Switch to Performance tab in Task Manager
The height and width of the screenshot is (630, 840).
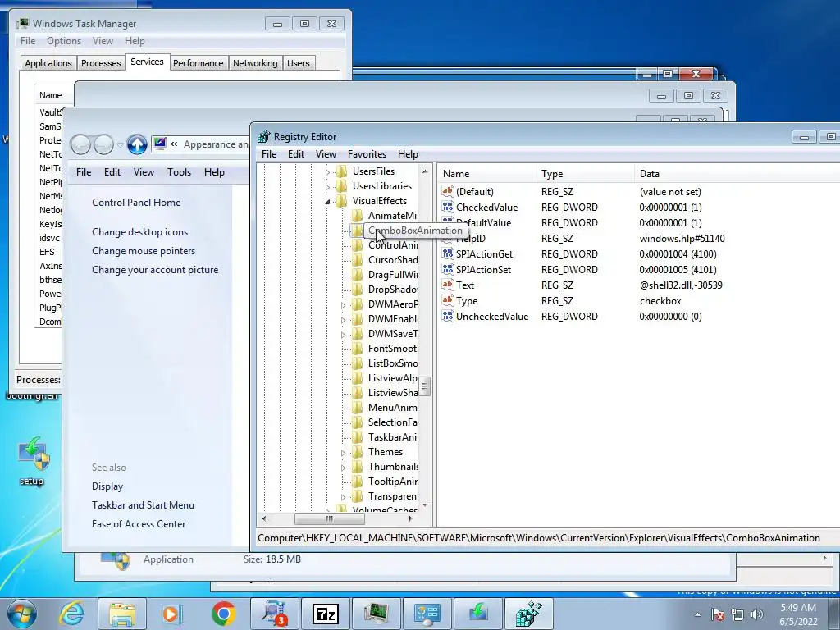(x=199, y=63)
